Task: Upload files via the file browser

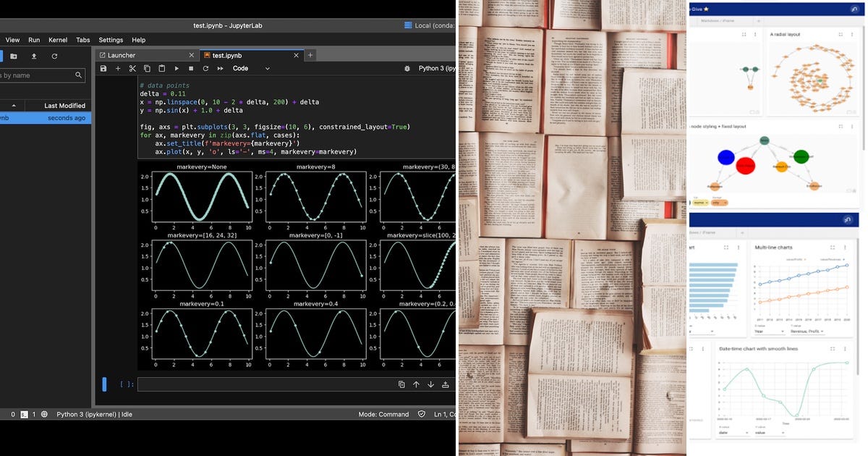Action: 34,56
